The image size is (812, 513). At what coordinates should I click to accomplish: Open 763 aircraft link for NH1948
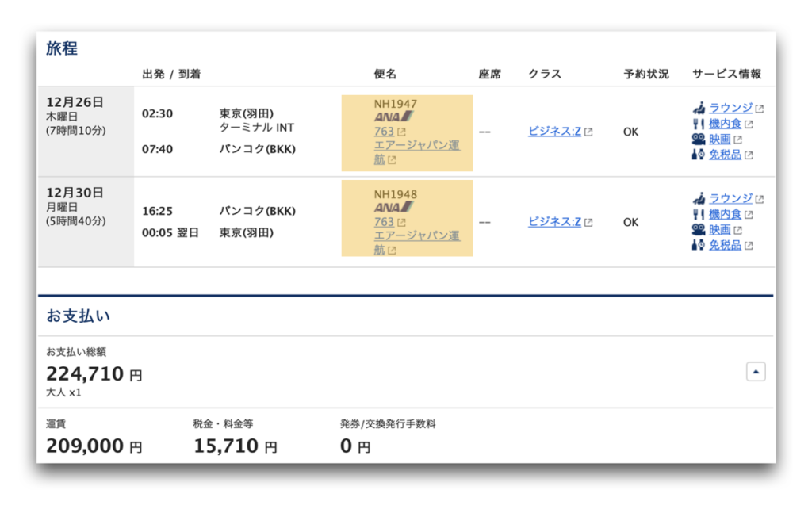384,222
